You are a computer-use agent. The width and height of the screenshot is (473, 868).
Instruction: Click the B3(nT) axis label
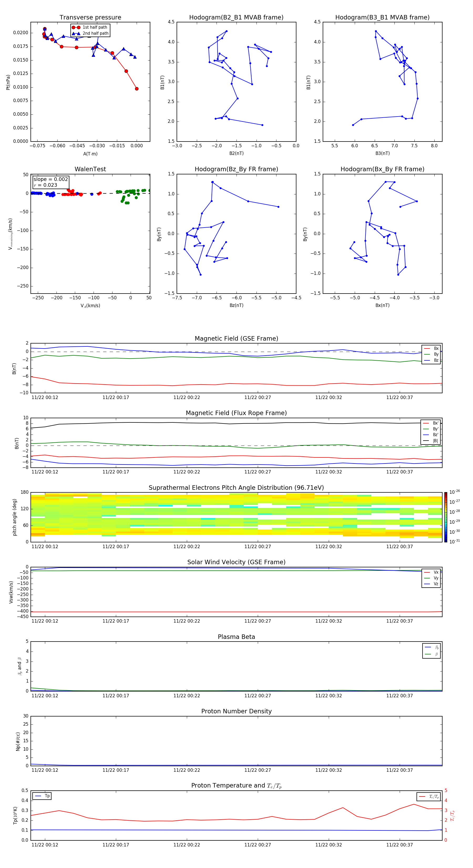(382, 153)
